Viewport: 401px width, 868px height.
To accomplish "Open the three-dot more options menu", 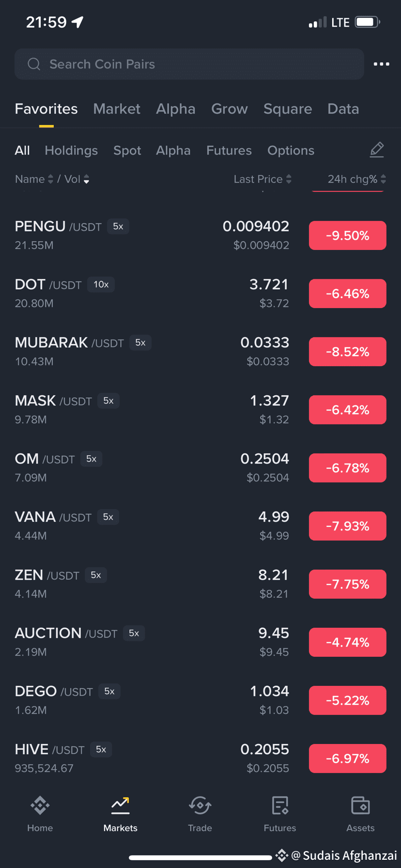I will [x=382, y=64].
